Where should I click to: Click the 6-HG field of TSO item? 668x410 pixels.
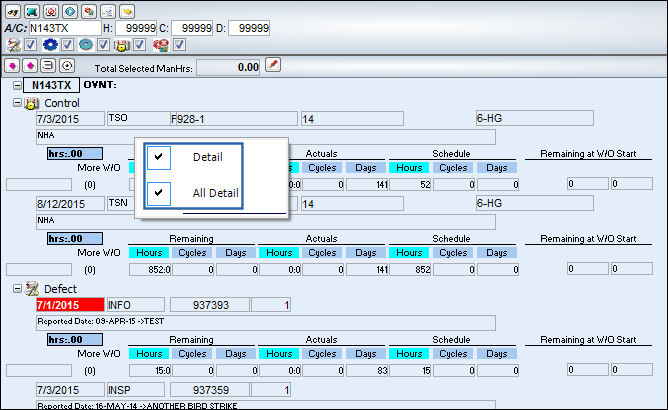click(x=535, y=118)
